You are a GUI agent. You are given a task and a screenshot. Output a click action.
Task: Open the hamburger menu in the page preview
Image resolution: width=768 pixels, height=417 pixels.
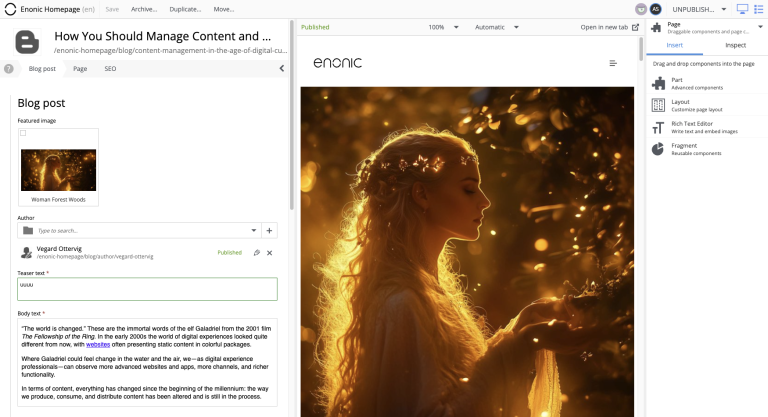coord(613,63)
